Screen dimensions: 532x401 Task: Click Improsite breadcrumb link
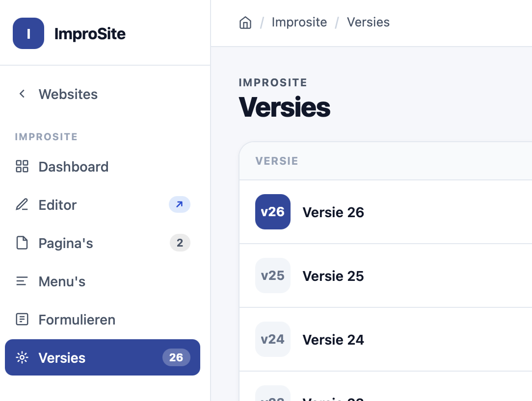tap(299, 23)
